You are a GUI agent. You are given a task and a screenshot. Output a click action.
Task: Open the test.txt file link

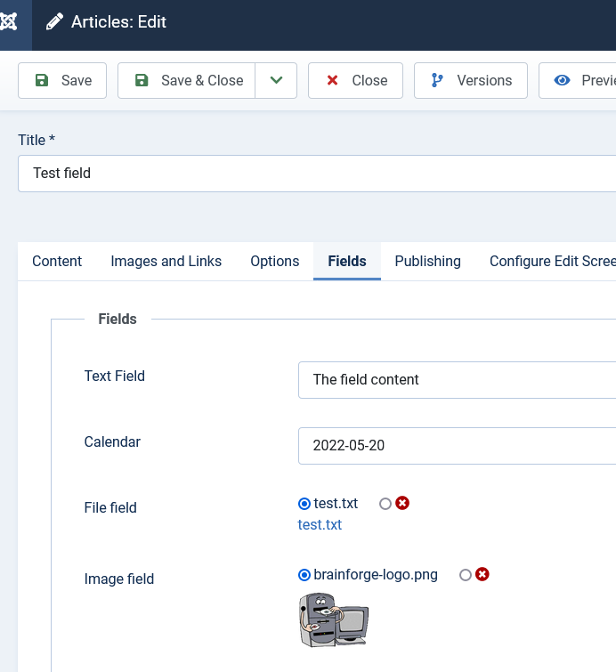320,524
